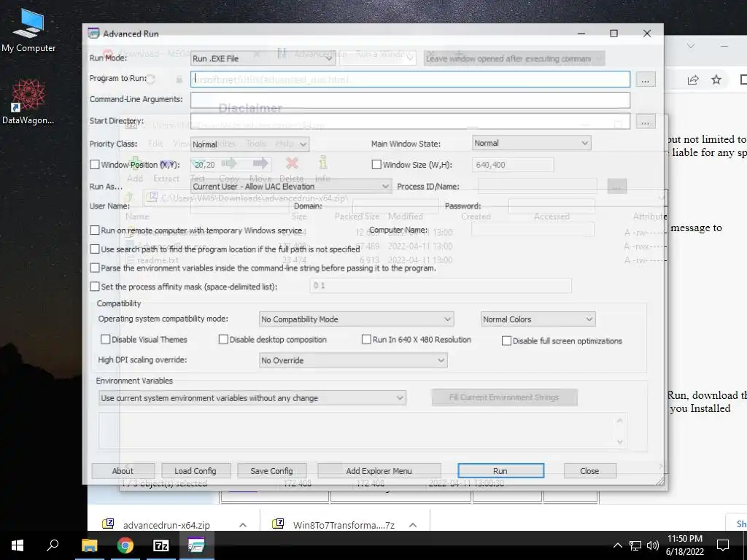
Task: Open the Priority Class dropdown
Action: [x=250, y=144]
